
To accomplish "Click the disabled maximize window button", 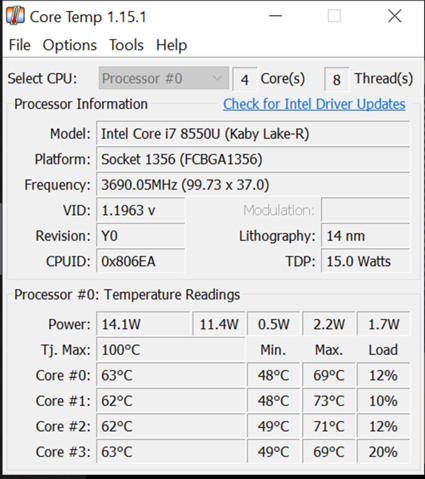I will click(334, 16).
